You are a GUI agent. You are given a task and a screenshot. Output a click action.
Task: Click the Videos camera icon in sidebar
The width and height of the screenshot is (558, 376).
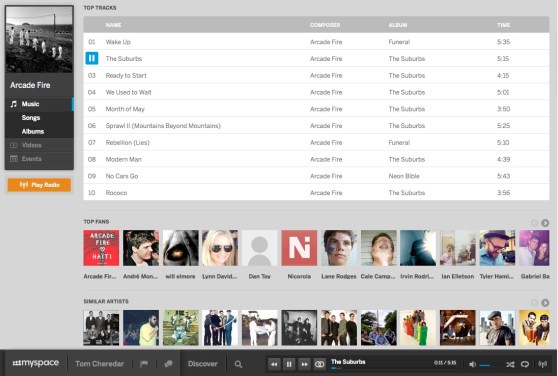coord(14,145)
